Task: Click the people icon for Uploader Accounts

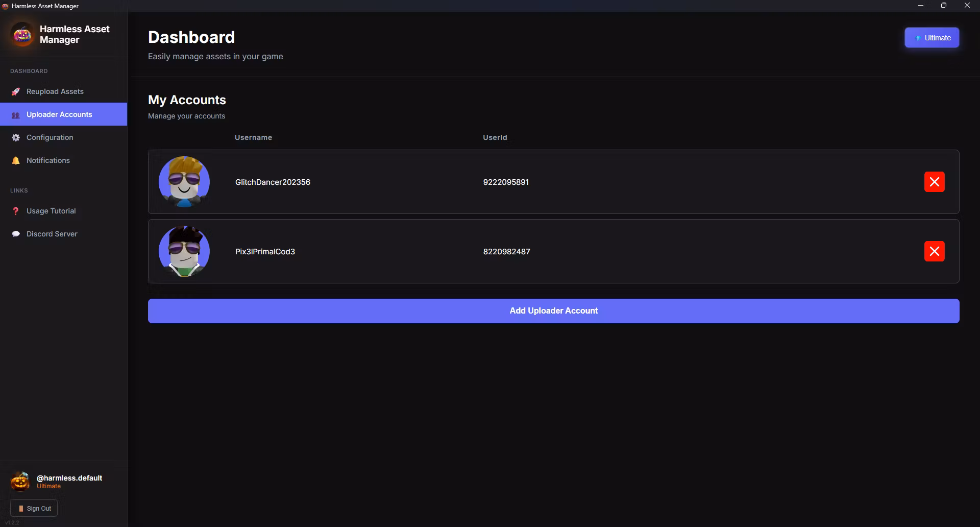Action: click(16, 115)
